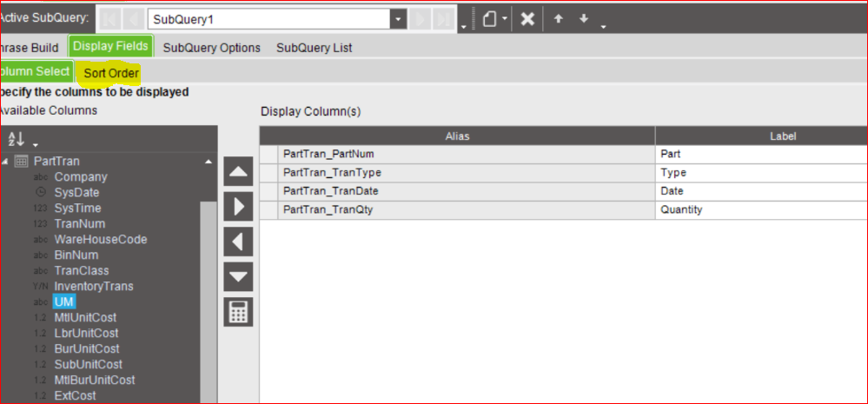Select the TranNum column
The height and width of the screenshot is (404, 868).
click(80, 223)
